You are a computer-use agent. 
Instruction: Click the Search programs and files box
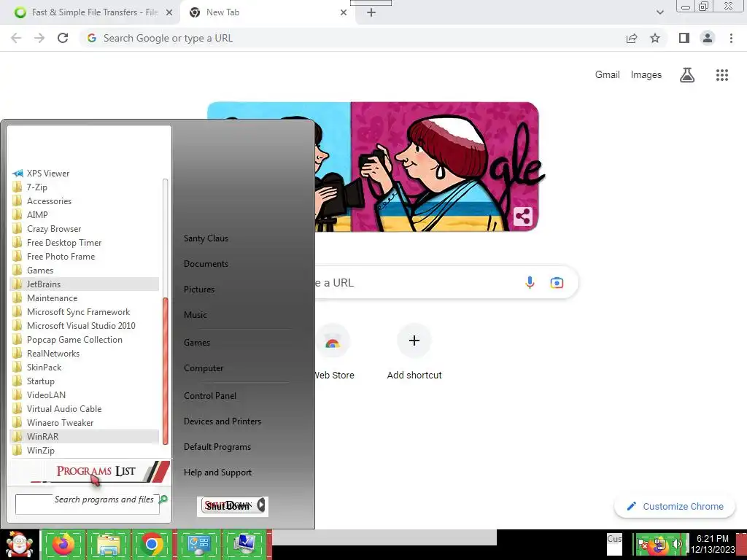pos(88,504)
